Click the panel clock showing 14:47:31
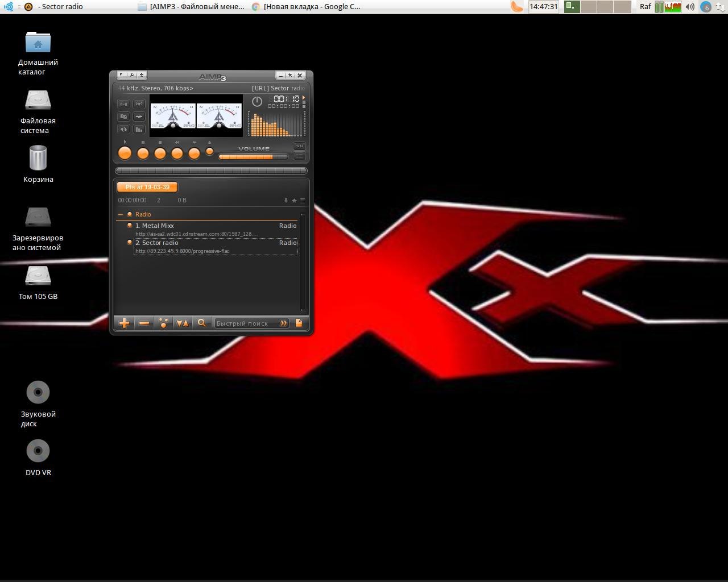The height and width of the screenshot is (582, 728). pos(543,7)
